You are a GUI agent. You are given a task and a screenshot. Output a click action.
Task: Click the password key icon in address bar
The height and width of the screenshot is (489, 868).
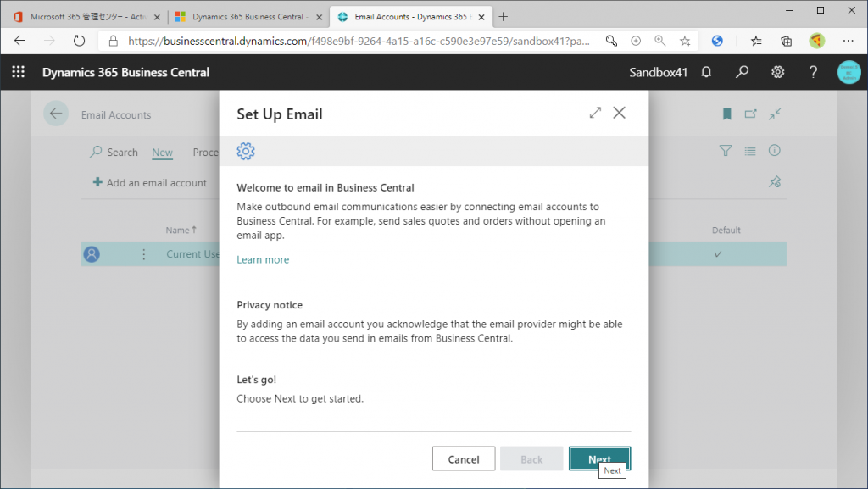pos(611,41)
